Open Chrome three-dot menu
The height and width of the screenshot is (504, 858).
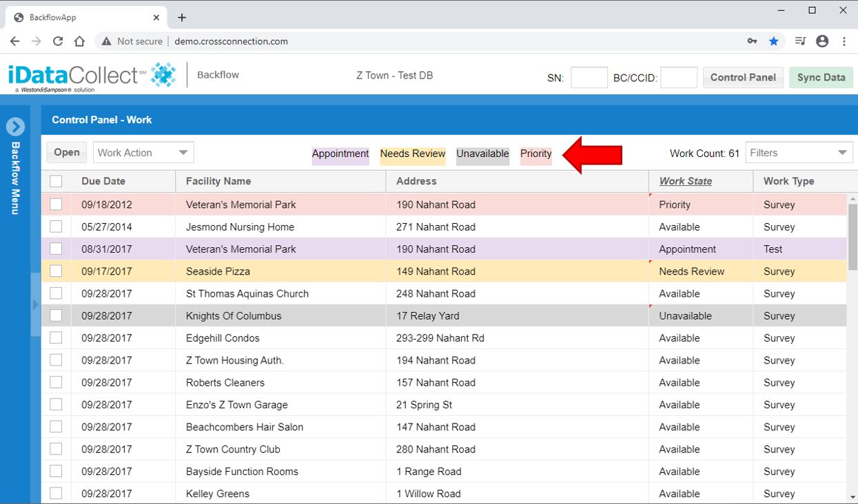844,41
